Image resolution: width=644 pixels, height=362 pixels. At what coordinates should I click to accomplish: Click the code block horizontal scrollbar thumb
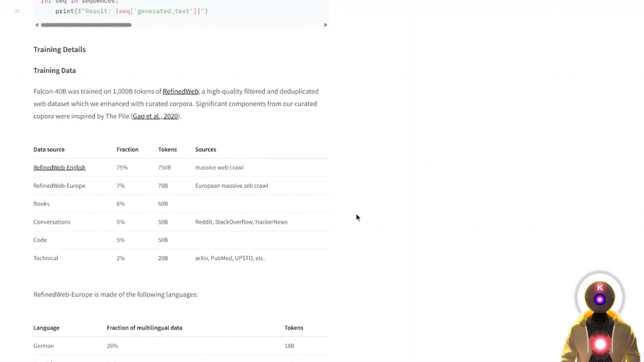click(x=86, y=25)
